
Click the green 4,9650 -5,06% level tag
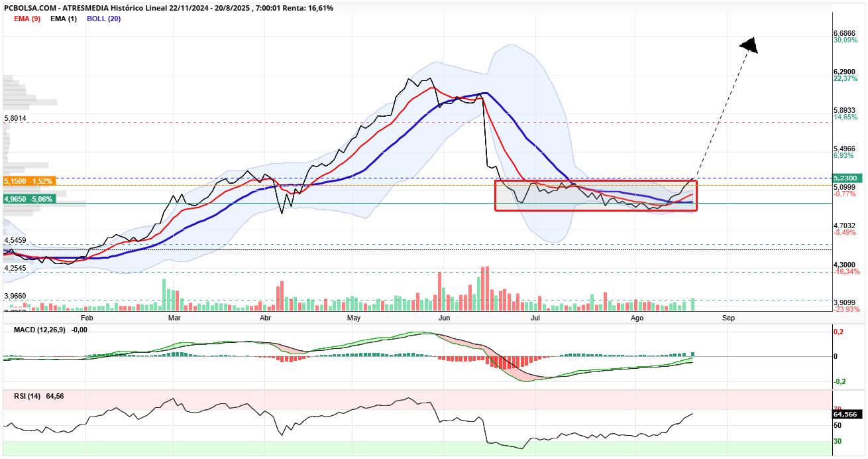(29, 198)
